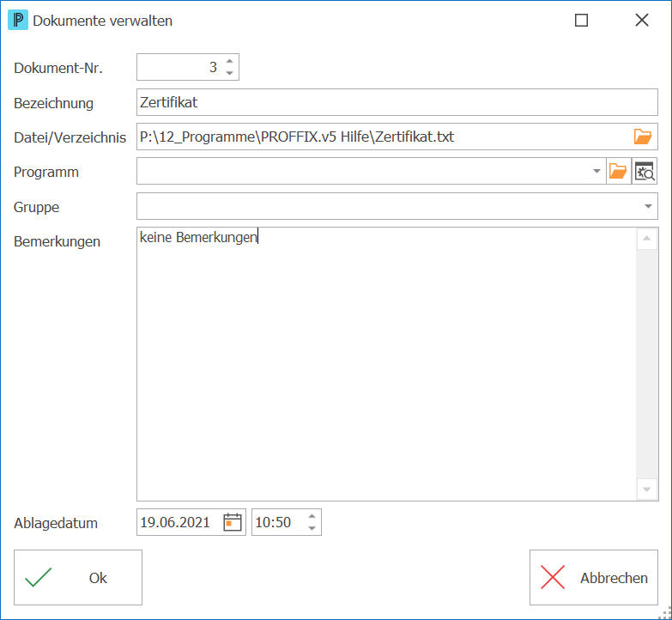The width and height of the screenshot is (672, 620).
Task: Open the calendar picker for Ablagedatum
Action: point(233,522)
